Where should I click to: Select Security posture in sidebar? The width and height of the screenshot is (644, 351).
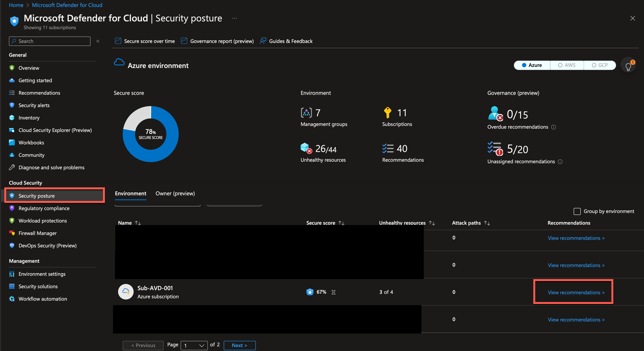click(55, 196)
